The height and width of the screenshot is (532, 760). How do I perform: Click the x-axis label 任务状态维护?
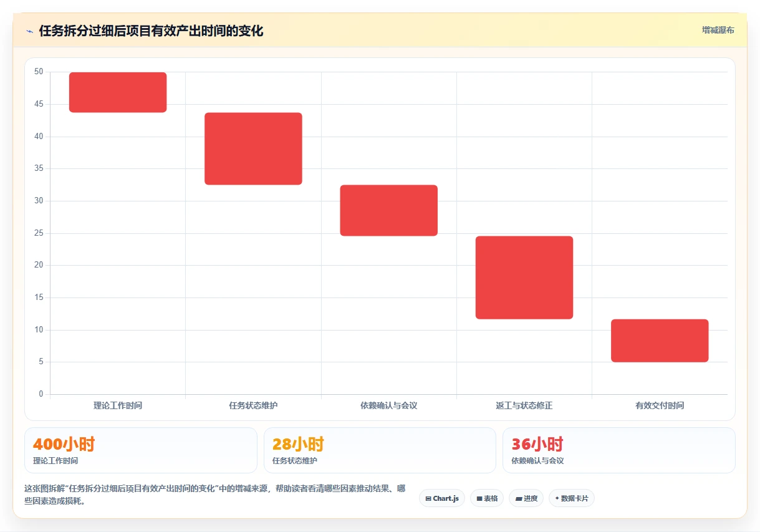click(x=253, y=405)
